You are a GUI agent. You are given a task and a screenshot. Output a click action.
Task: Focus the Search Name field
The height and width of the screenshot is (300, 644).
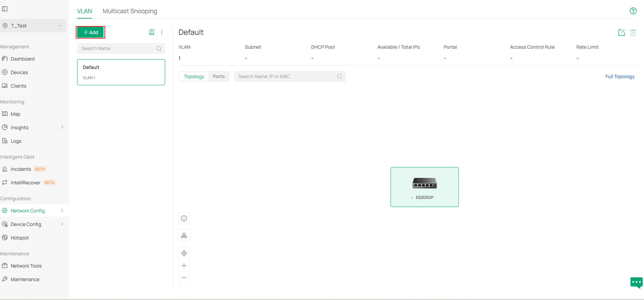pyautogui.click(x=121, y=48)
